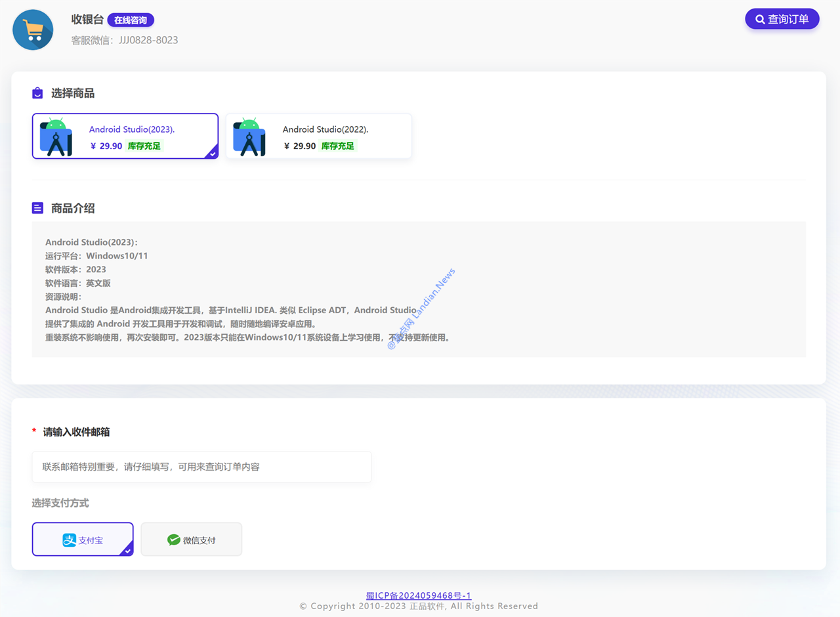Click the 收银台 title text
The image size is (840, 617).
coord(87,20)
